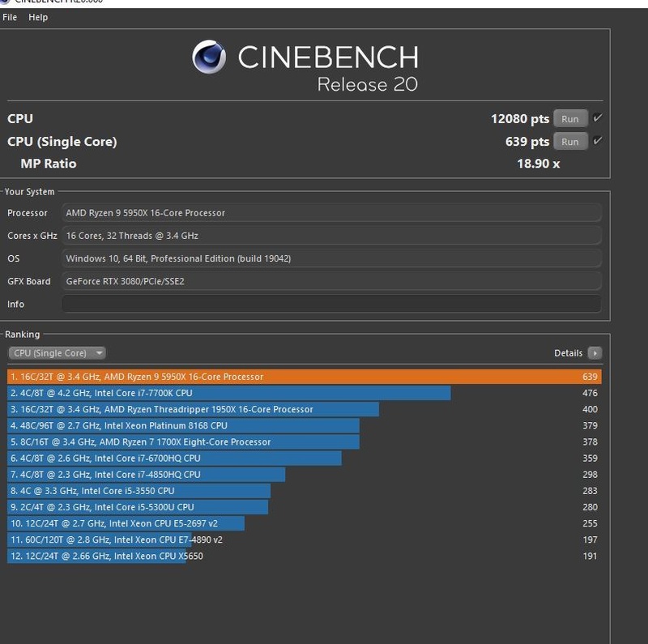
Task: Expand the ranking Details arrow
Action: coord(595,353)
